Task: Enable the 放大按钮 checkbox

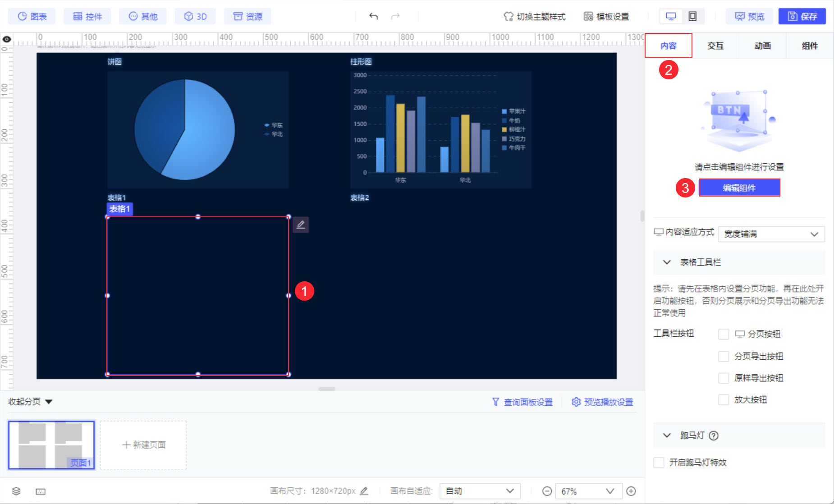Action: click(x=724, y=399)
